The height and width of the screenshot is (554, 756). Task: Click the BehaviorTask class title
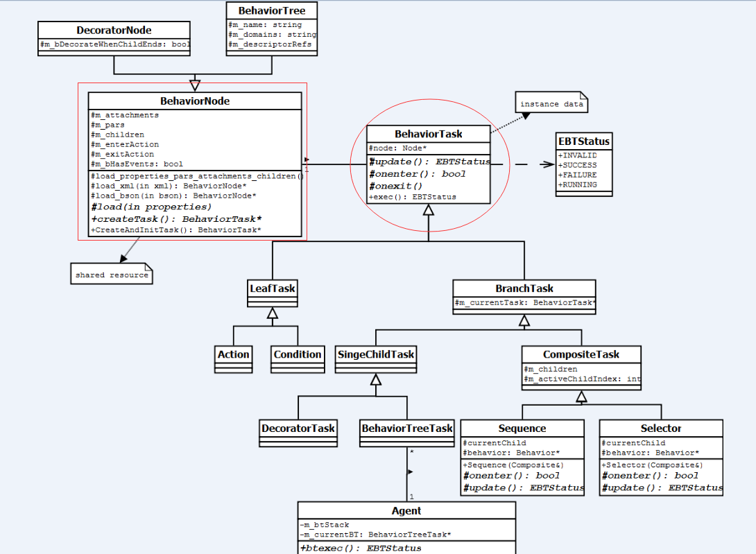tap(428, 134)
